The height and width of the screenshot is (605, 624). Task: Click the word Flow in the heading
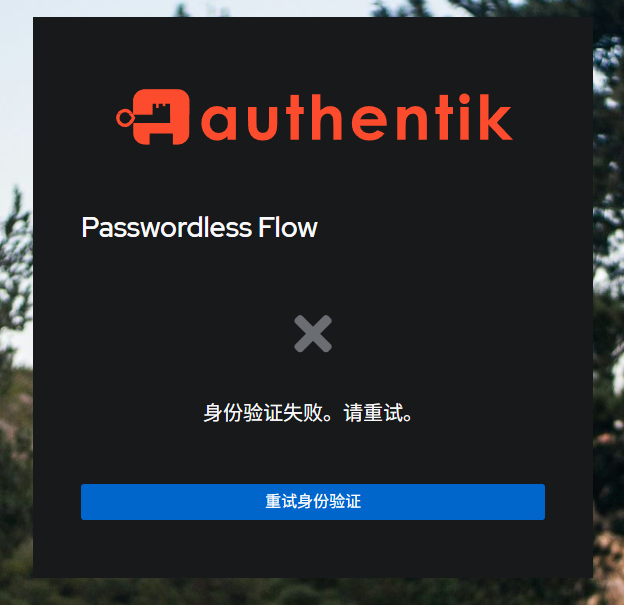pyautogui.click(x=288, y=228)
